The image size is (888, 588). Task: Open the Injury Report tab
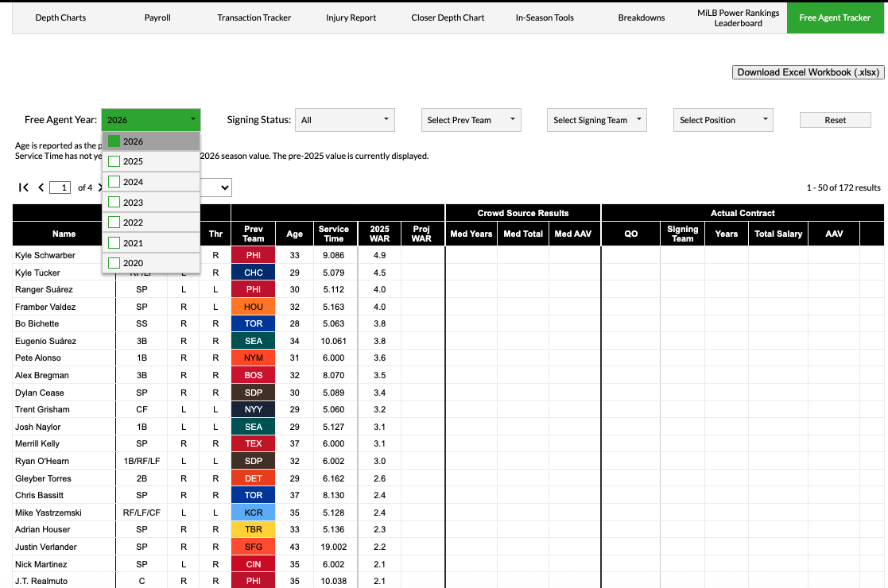click(351, 17)
